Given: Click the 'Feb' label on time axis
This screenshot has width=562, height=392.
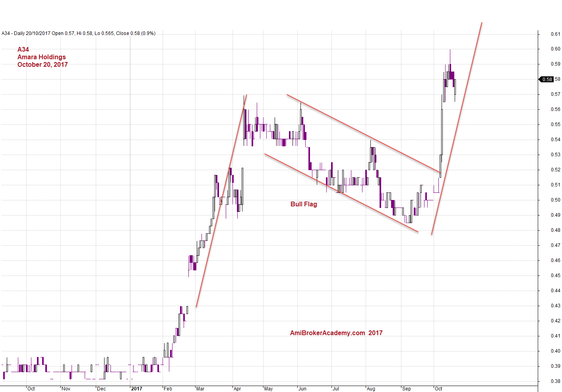Looking at the screenshot, I should [x=168, y=389].
